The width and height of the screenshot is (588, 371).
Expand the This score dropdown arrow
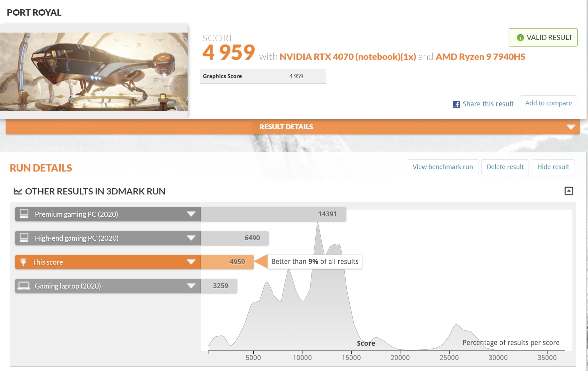coord(191,262)
